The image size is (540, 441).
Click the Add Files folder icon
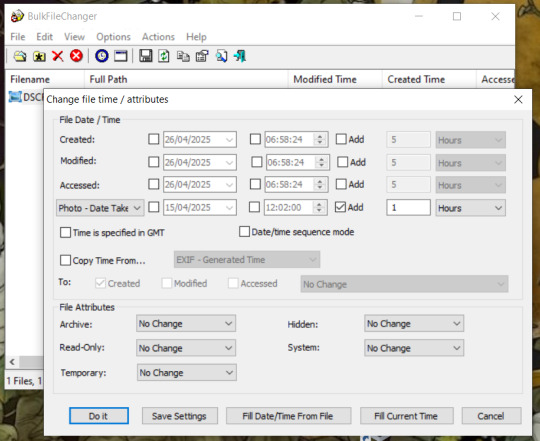(x=20, y=56)
